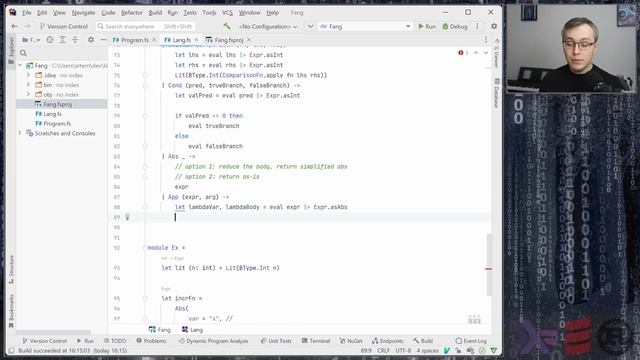Expand Scratches and Consoles node
The height and width of the screenshot is (360, 640).
pyautogui.click(x=20, y=133)
